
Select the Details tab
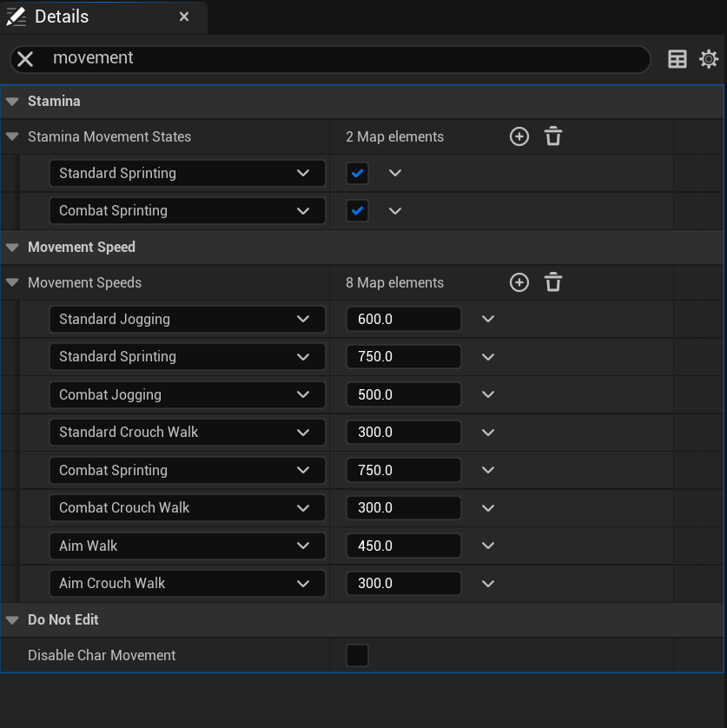(x=61, y=17)
